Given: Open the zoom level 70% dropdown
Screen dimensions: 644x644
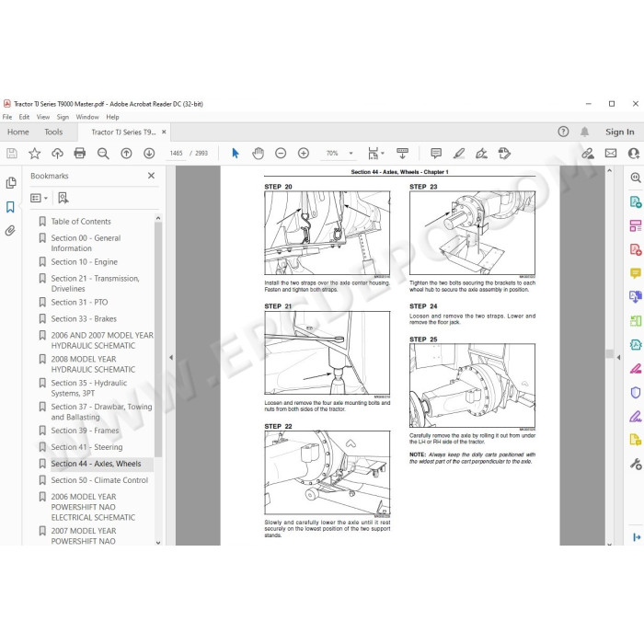Looking at the screenshot, I should (x=351, y=154).
